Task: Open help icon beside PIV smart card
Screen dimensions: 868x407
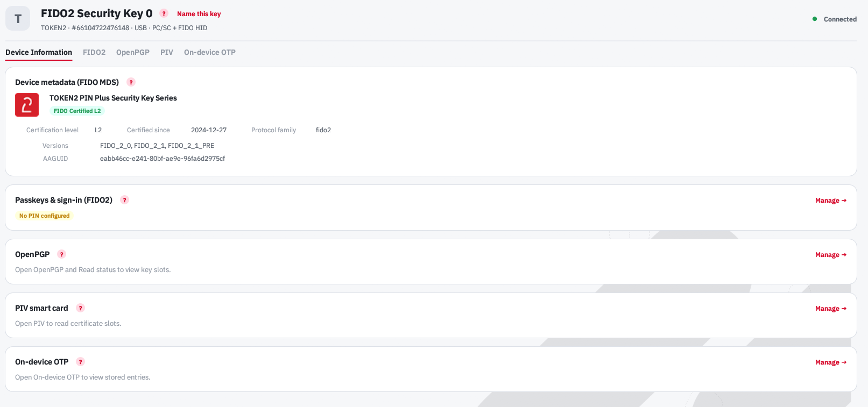Action: point(80,308)
